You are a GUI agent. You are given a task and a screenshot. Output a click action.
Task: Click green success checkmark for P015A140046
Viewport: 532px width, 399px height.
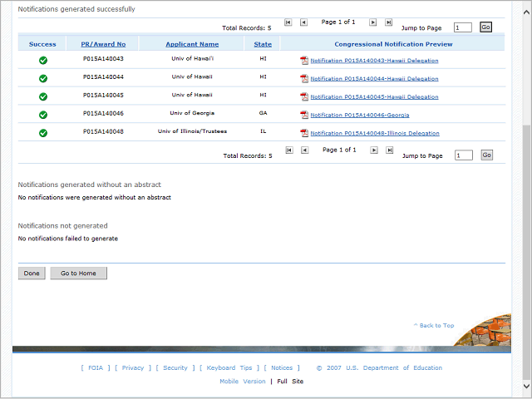point(43,115)
